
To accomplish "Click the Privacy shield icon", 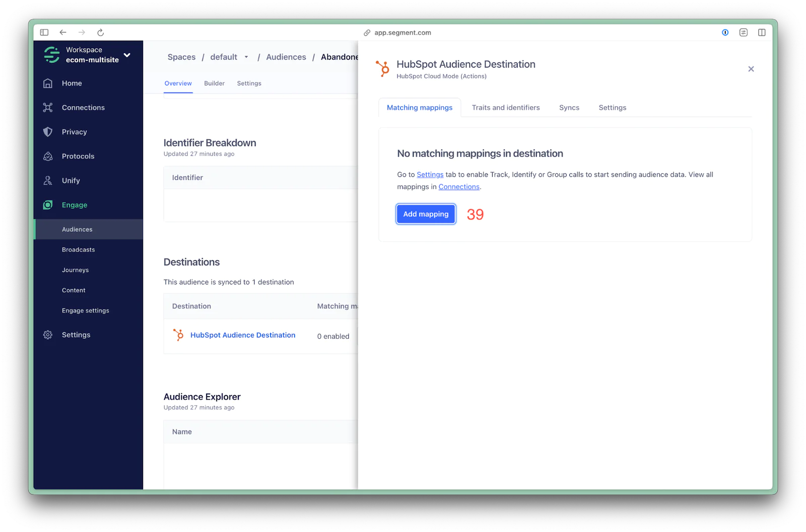I will 48,132.
